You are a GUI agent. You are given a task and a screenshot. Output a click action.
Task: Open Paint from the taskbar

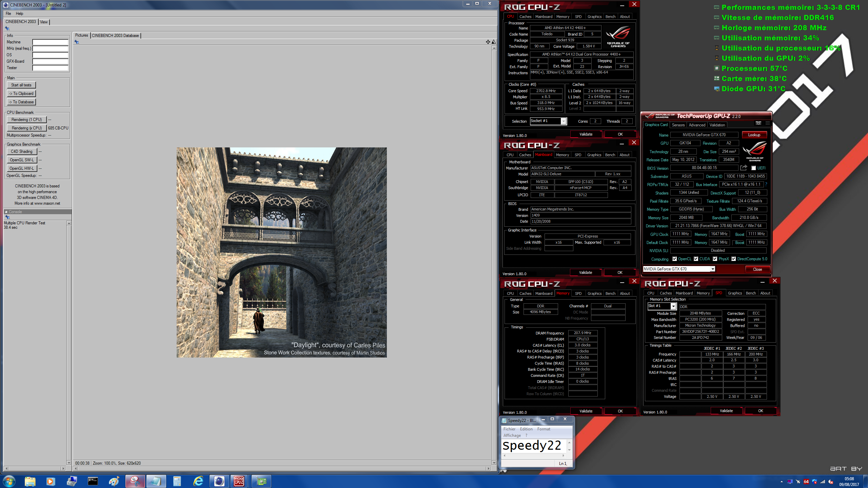click(x=114, y=481)
